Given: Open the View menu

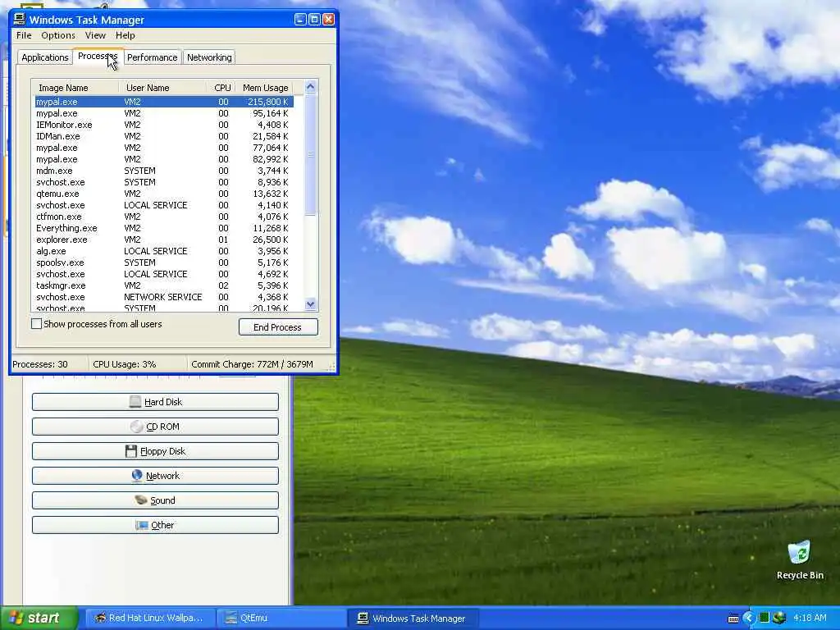Looking at the screenshot, I should pyautogui.click(x=95, y=35).
